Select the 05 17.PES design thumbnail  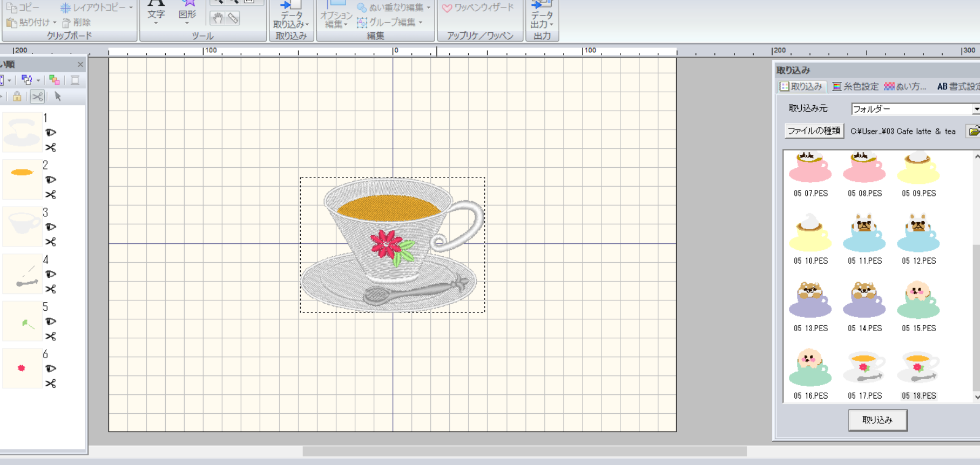pyautogui.click(x=864, y=374)
